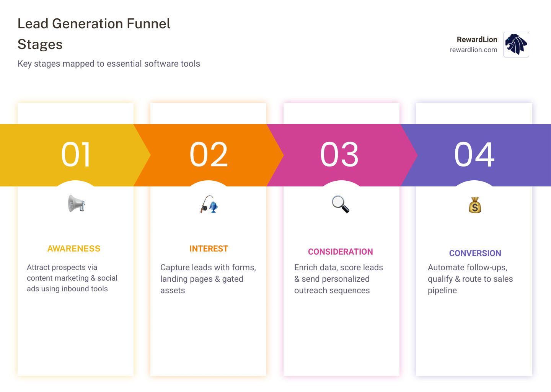The width and height of the screenshot is (551, 392).
Task: Toggle the INTEREST stage label
Action: tap(209, 248)
